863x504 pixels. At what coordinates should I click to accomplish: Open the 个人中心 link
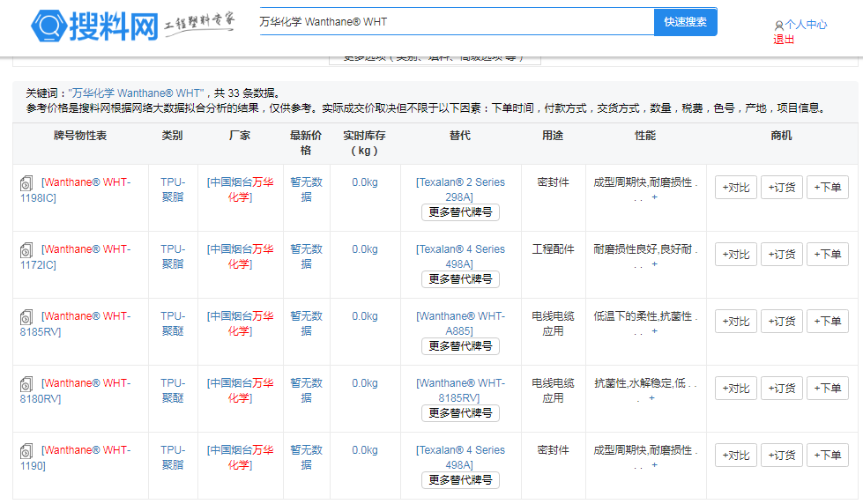coord(806,25)
